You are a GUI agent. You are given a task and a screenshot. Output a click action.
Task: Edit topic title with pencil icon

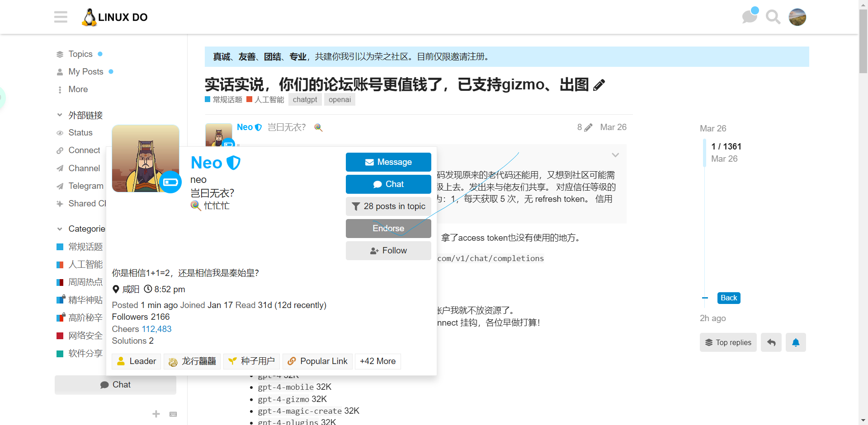tap(599, 85)
